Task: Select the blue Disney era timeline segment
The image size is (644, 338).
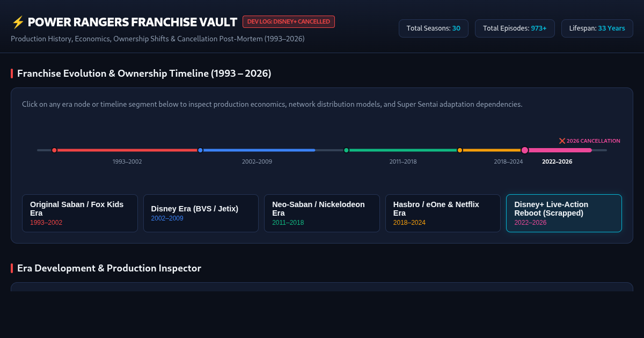Action: pos(258,150)
